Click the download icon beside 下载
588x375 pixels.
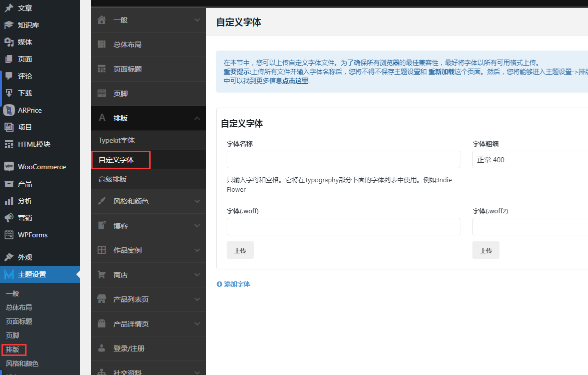pos(9,93)
